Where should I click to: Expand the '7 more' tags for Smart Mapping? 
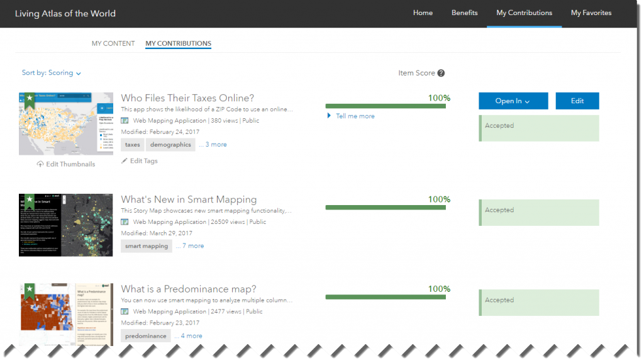(x=190, y=246)
